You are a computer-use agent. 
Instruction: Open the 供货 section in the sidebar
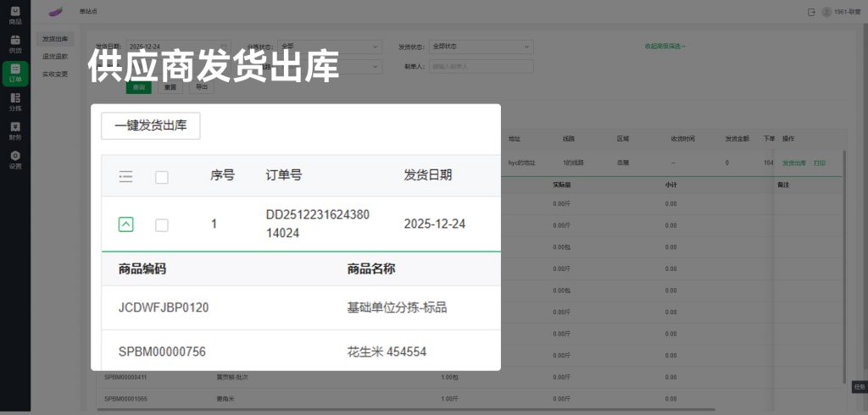pyautogui.click(x=15, y=44)
